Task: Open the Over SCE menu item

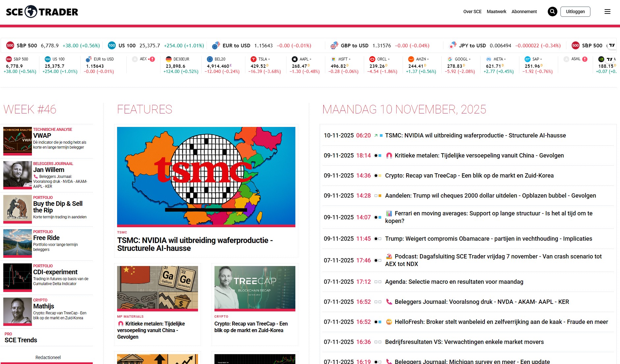Action: [x=472, y=12]
